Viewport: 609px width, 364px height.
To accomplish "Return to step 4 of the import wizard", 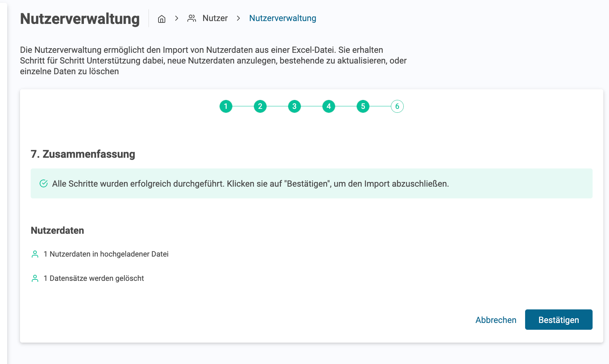I will coord(328,106).
